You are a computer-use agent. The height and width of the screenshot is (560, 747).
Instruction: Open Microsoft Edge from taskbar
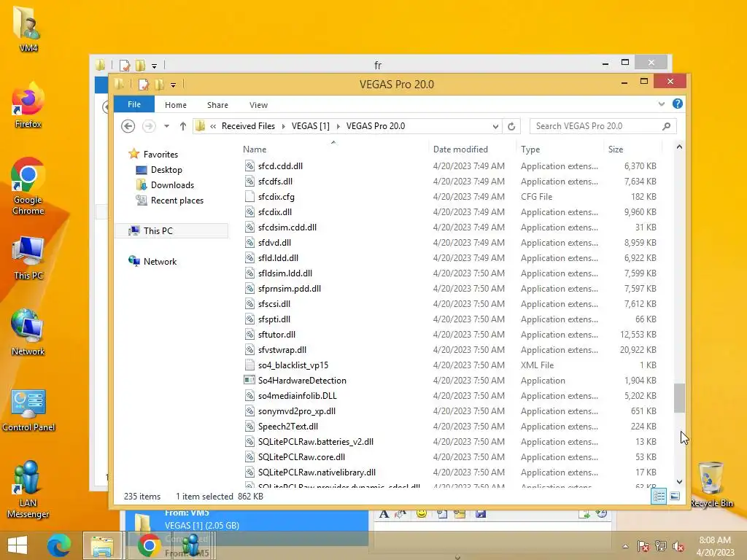59,545
